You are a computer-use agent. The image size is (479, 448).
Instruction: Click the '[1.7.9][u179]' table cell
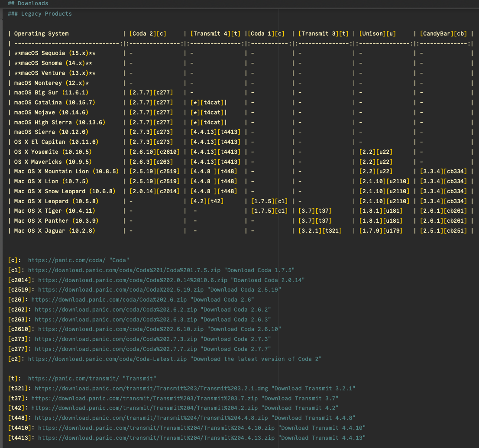pyautogui.click(x=381, y=231)
